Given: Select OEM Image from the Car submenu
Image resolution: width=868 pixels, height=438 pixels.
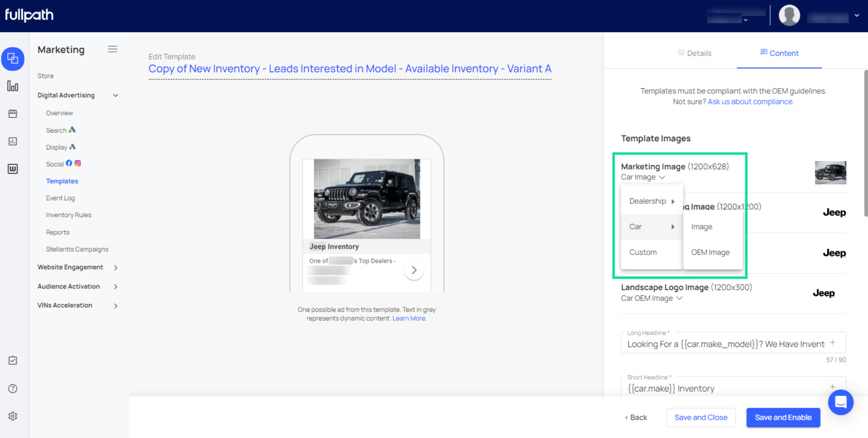Looking at the screenshot, I should point(710,252).
